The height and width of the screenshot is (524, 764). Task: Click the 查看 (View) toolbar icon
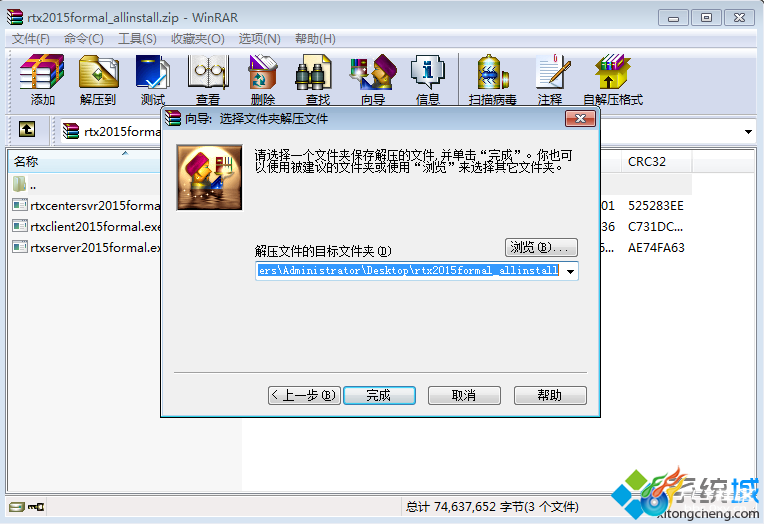pyautogui.click(x=208, y=72)
